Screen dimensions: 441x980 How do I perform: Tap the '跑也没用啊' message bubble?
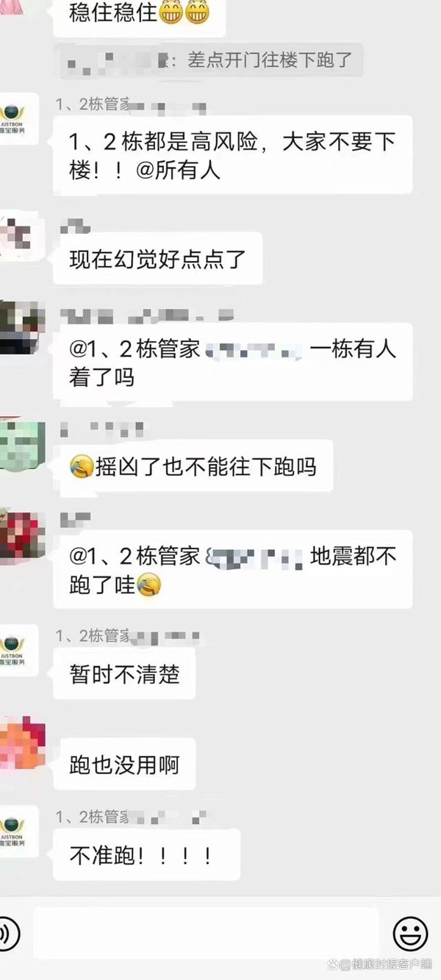[124, 765]
